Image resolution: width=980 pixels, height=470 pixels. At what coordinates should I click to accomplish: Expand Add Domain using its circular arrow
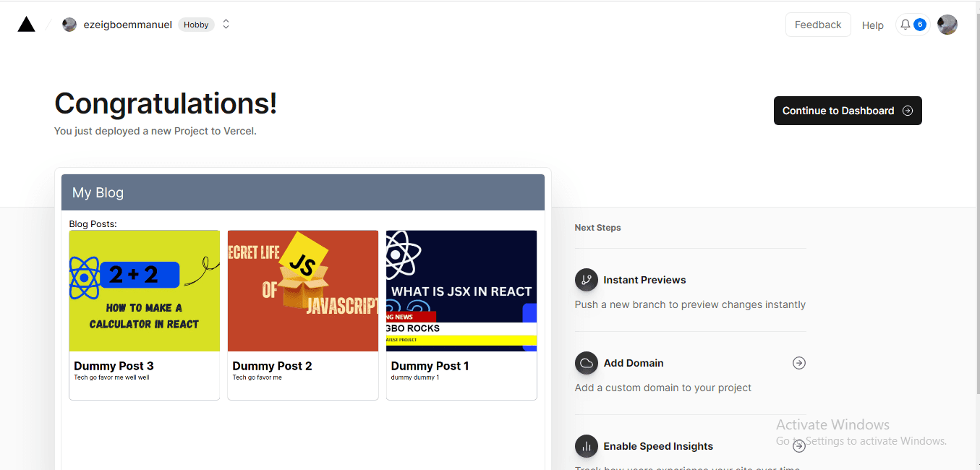coord(798,363)
